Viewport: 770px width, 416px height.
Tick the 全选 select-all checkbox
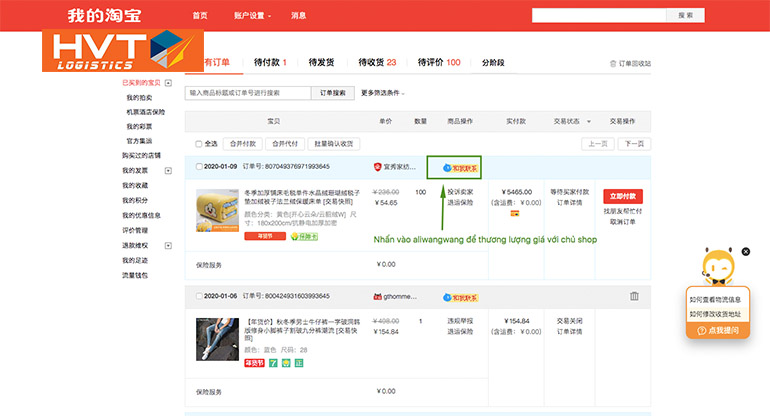[198, 144]
